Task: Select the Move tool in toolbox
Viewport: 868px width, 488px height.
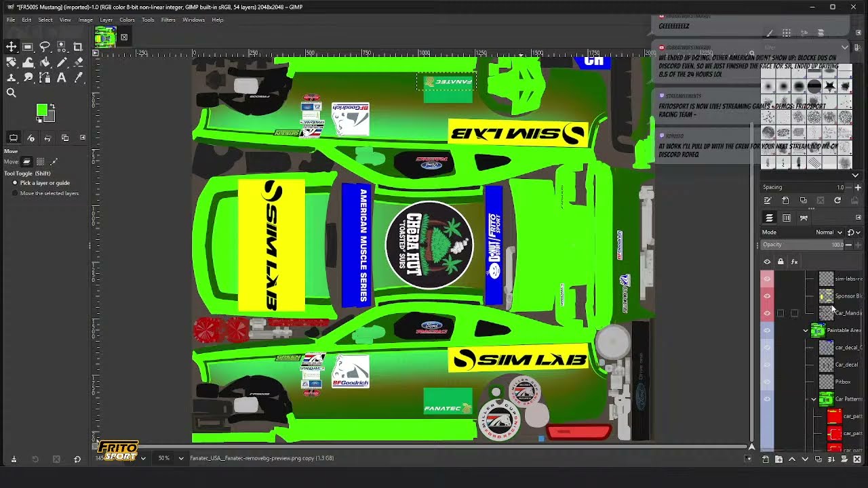Action: pyautogui.click(x=12, y=47)
